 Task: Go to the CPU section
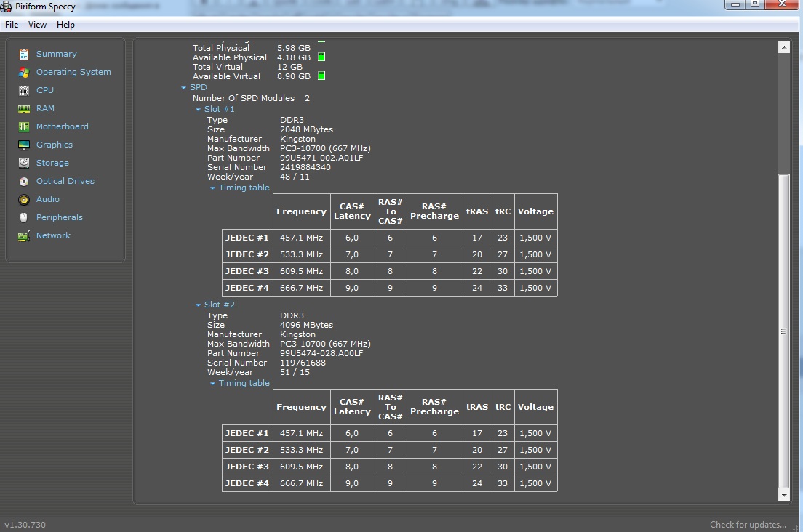pyautogui.click(x=44, y=90)
